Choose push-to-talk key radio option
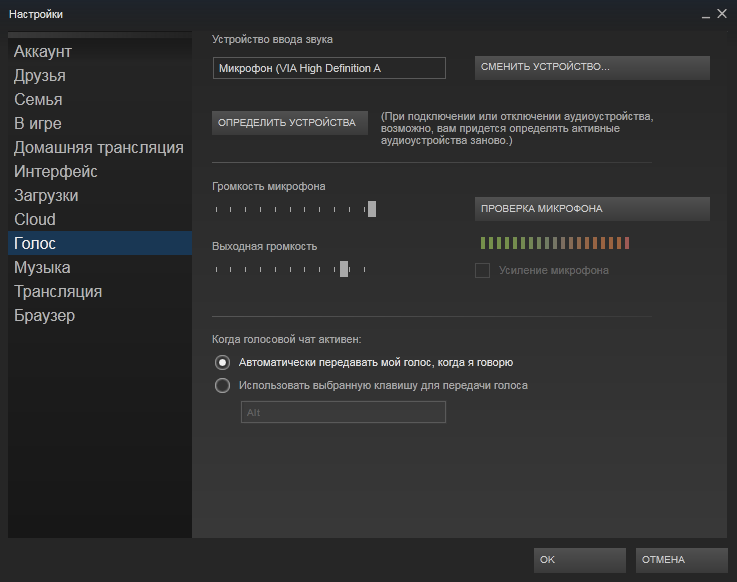 pyautogui.click(x=223, y=385)
